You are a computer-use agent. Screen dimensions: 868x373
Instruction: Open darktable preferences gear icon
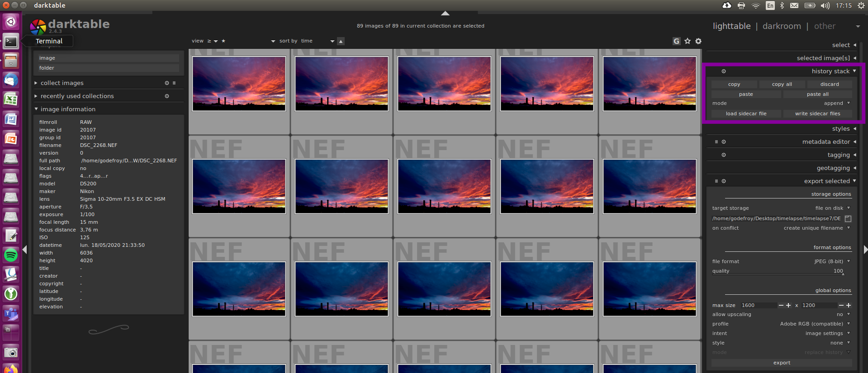coord(698,41)
